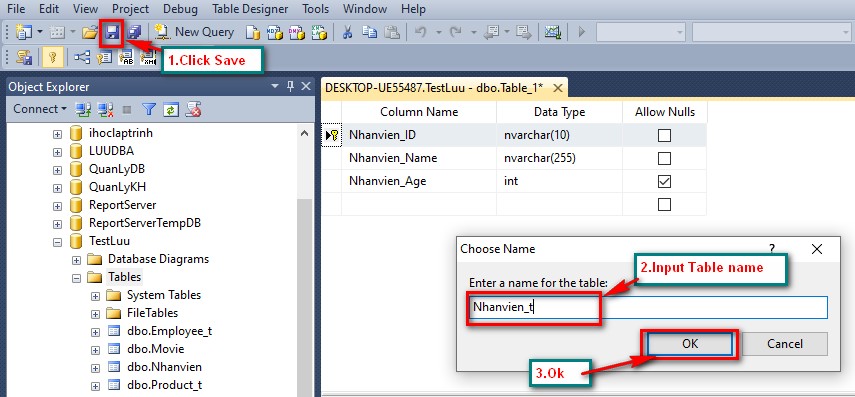Click Cancel in Choose Name dialog

coord(785,344)
